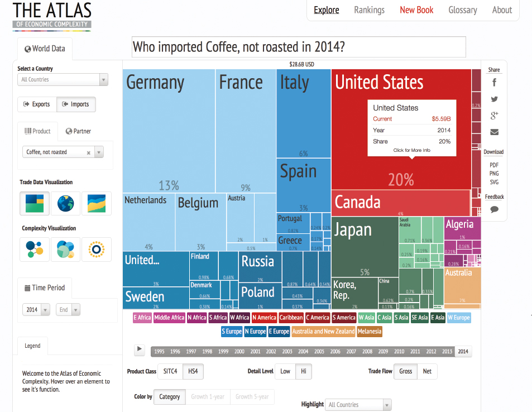Select the tree map visualization icon
This screenshot has height=412, width=532.
click(35, 203)
